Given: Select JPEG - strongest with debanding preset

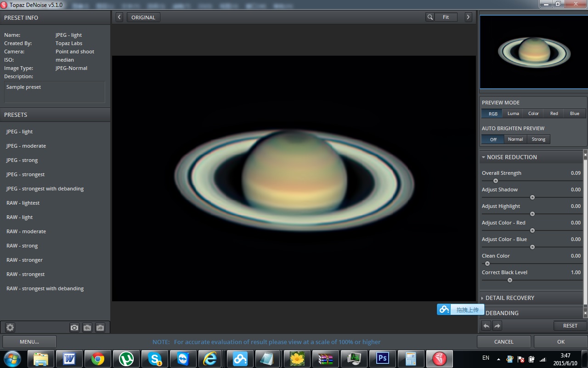Looking at the screenshot, I should click(45, 189).
